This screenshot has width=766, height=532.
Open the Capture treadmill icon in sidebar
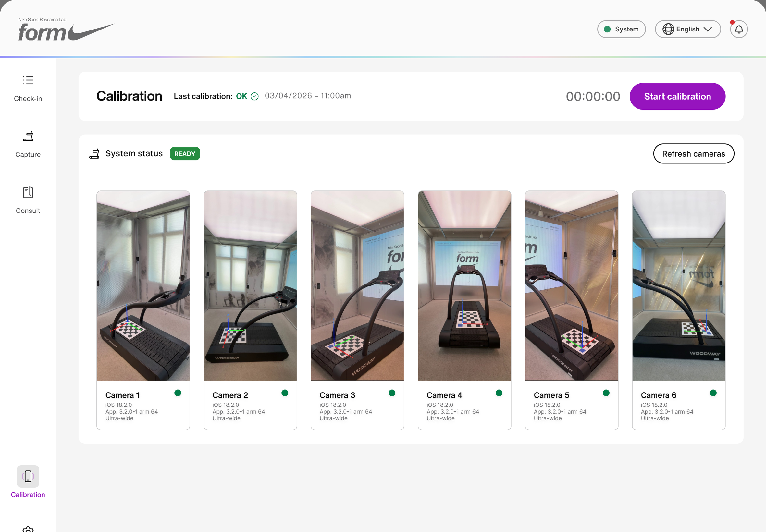28,136
